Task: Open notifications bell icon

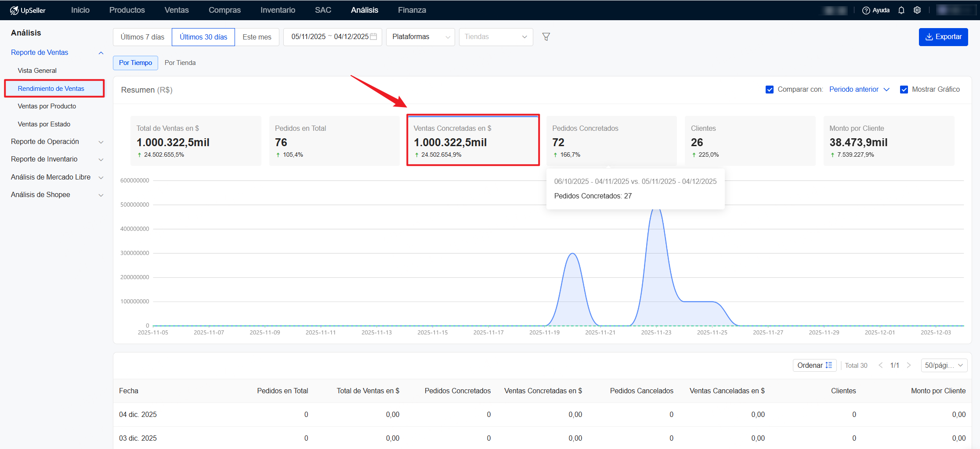Action: [901, 11]
